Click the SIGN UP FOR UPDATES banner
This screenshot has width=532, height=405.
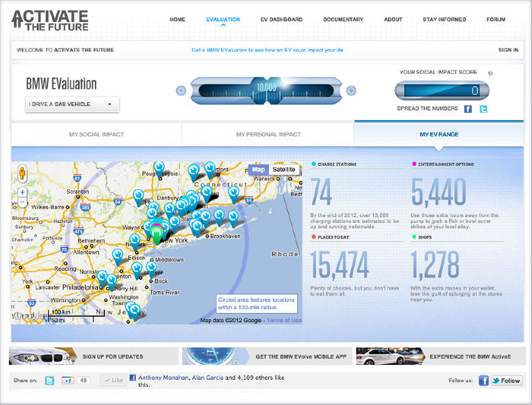[93, 356]
